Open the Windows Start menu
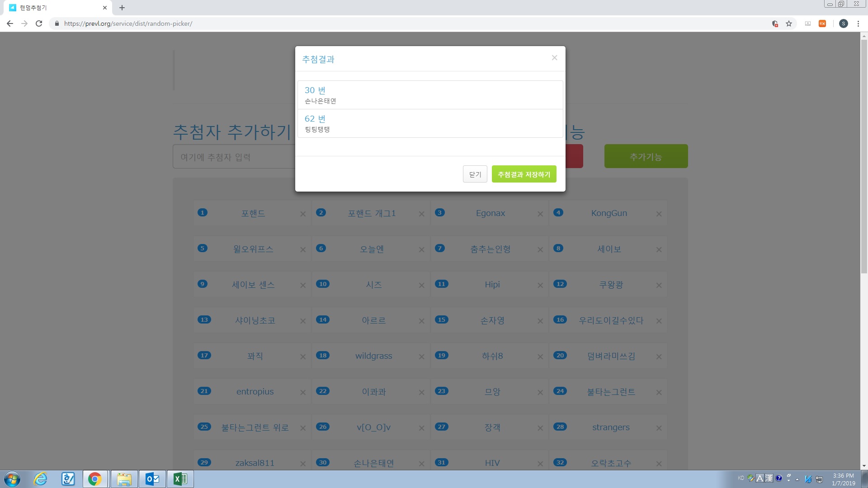The width and height of the screenshot is (868, 488). click(12, 479)
